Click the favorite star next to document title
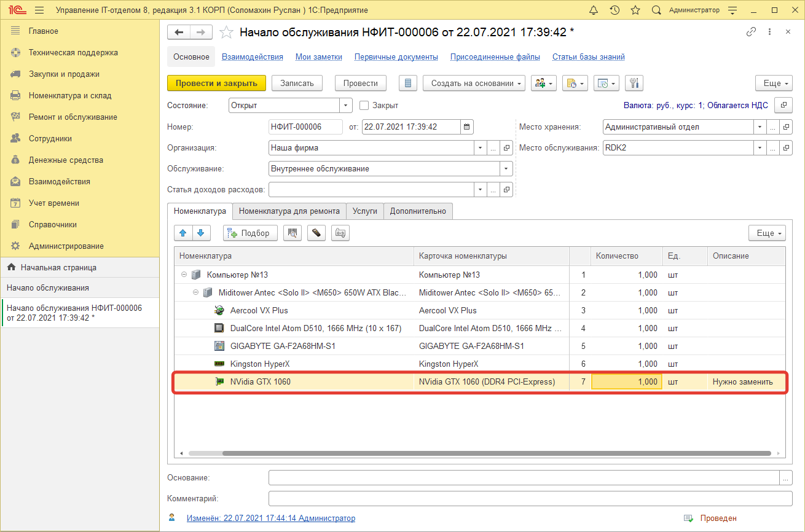 226,33
